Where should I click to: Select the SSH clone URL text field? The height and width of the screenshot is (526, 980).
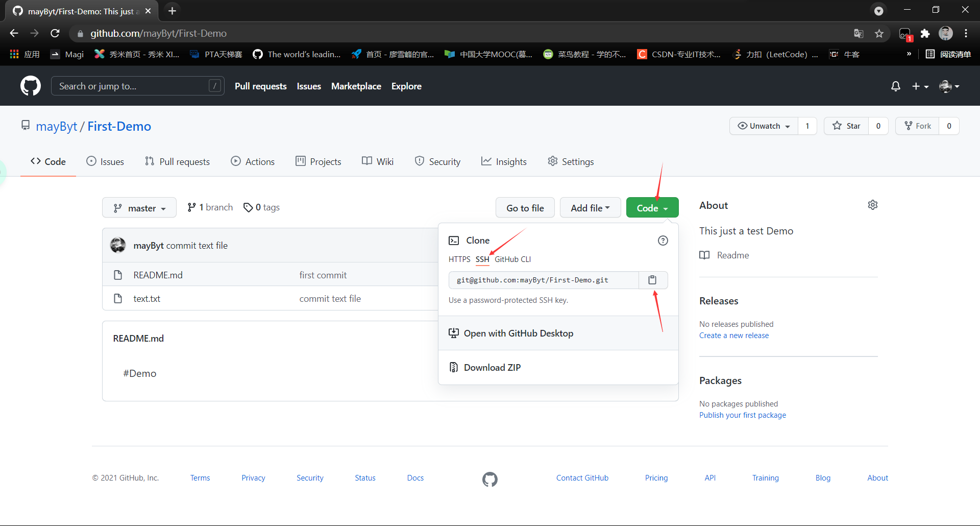click(544, 280)
